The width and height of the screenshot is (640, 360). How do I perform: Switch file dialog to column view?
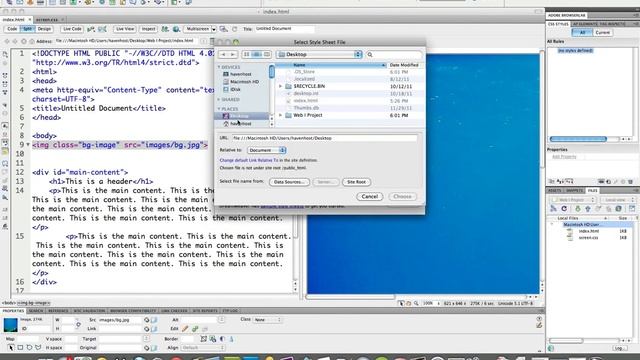(267, 54)
